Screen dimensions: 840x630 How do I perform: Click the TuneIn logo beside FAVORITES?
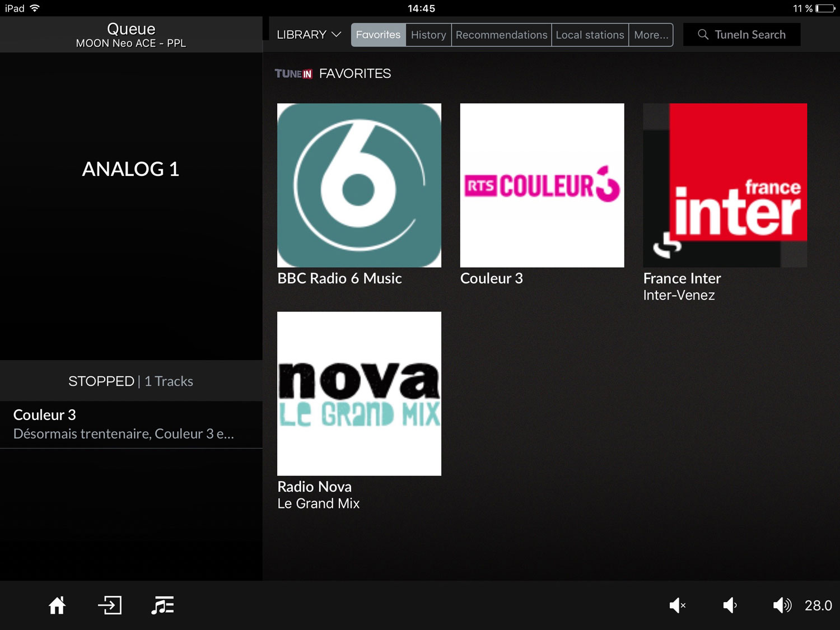293,74
